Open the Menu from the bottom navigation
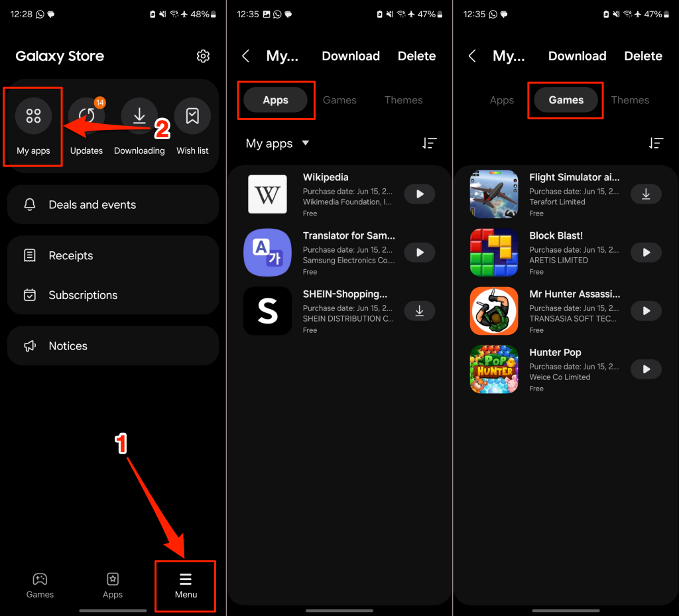Screen dimensions: 679x616 coord(185,586)
